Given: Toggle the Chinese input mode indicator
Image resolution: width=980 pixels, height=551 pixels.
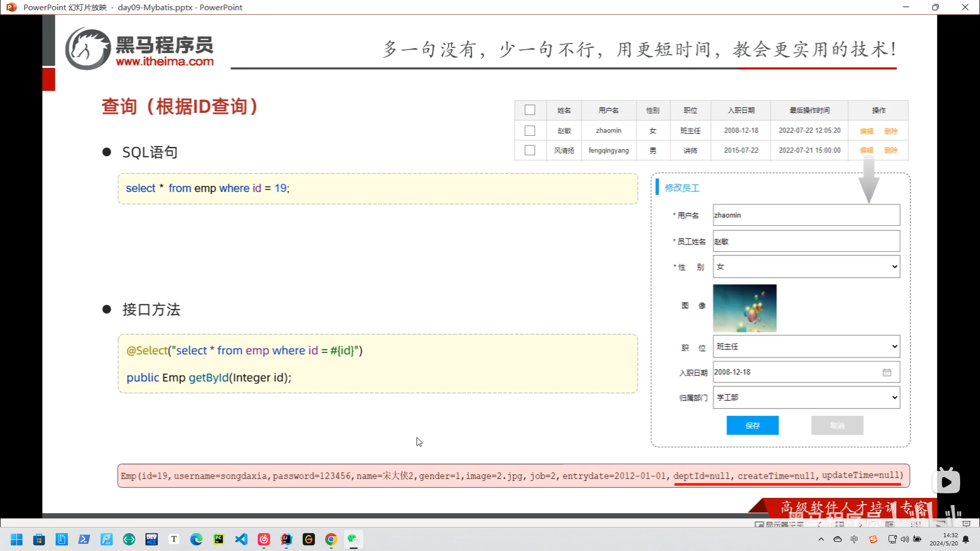Looking at the screenshot, I should click(854, 539).
